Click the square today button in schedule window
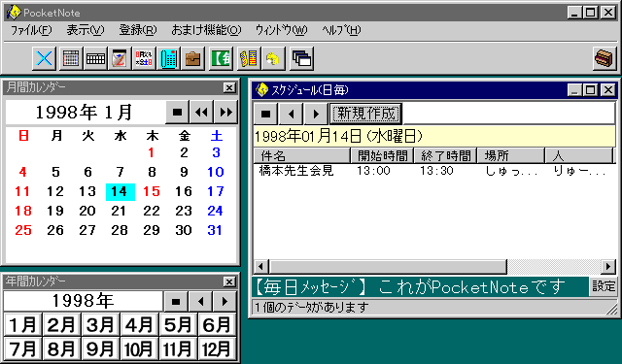The height and width of the screenshot is (364, 622). click(x=265, y=114)
